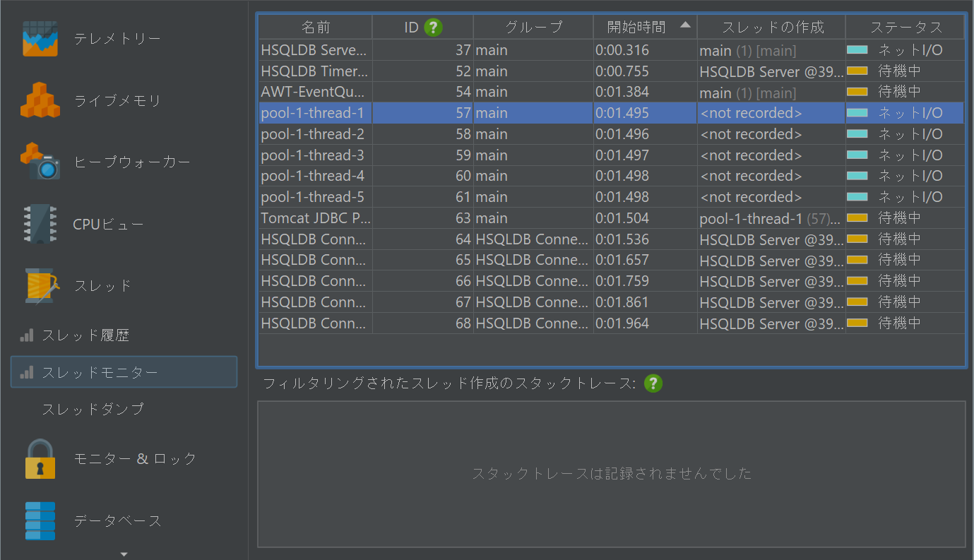Open the ライブメモリ live memory icon
The image size is (974, 560).
click(40, 100)
